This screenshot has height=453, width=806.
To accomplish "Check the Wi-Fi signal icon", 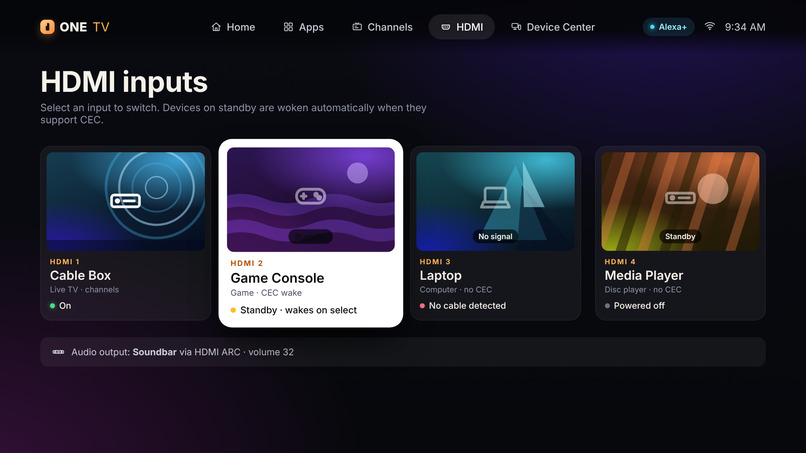I will pos(709,26).
